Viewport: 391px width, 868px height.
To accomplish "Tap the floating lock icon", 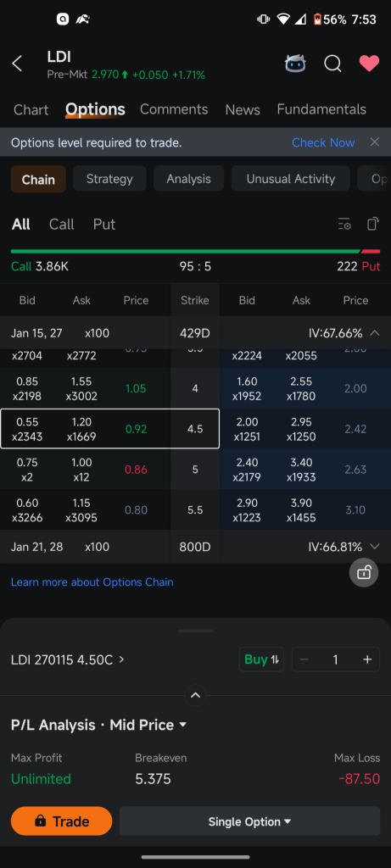I will coord(364,572).
